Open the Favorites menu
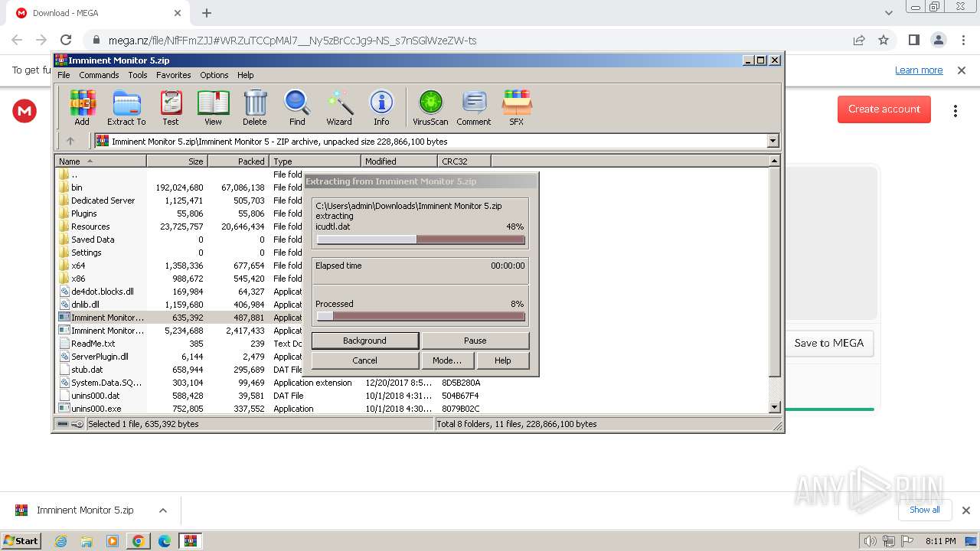 point(174,75)
